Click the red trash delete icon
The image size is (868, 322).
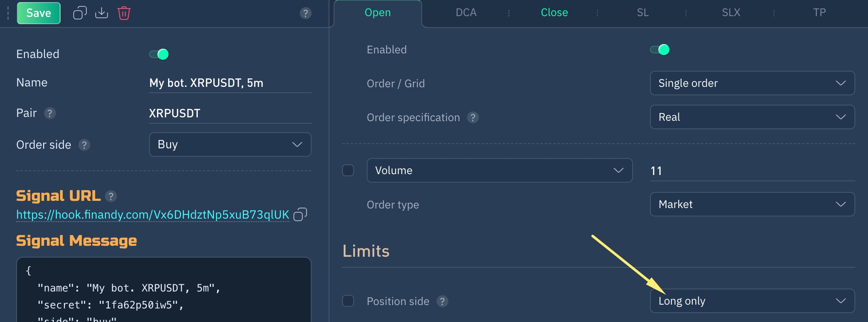[124, 13]
